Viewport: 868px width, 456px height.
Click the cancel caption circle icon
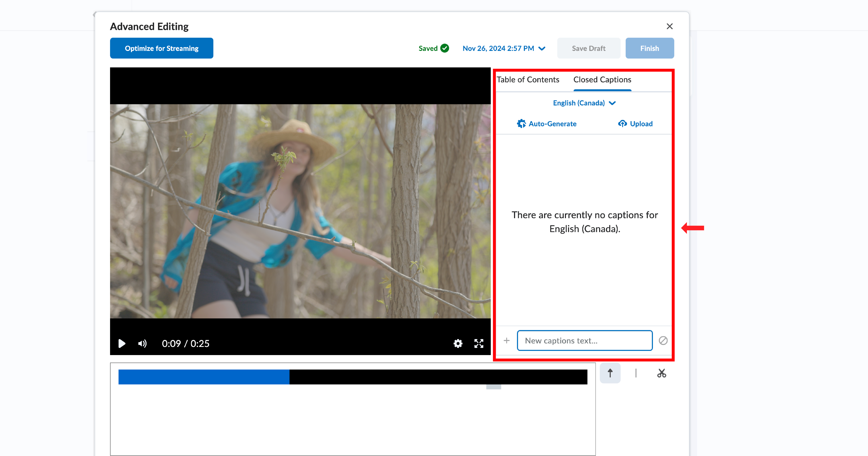663,341
